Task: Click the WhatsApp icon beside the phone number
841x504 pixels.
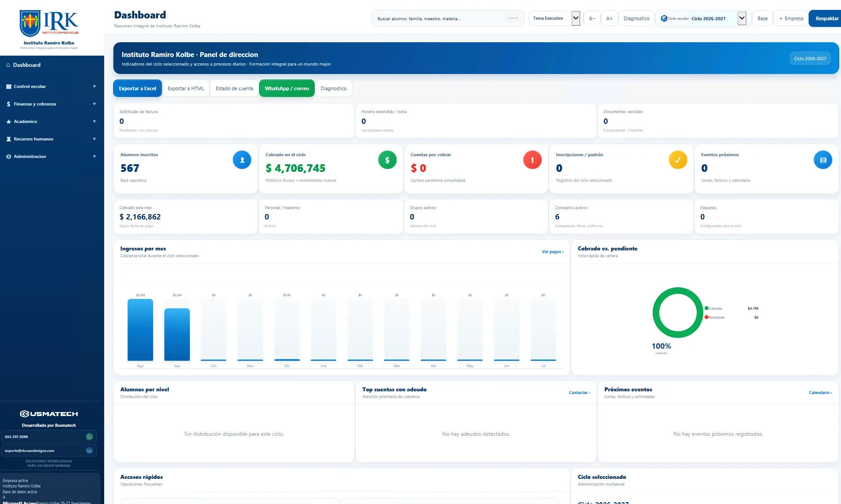Action: (x=89, y=437)
